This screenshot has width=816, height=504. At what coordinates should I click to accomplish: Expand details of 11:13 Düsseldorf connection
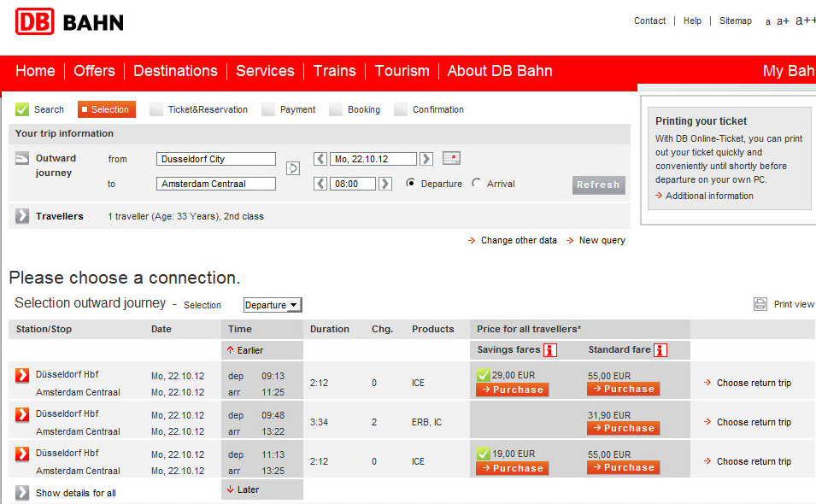pyautogui.click(x=22, y=454)
